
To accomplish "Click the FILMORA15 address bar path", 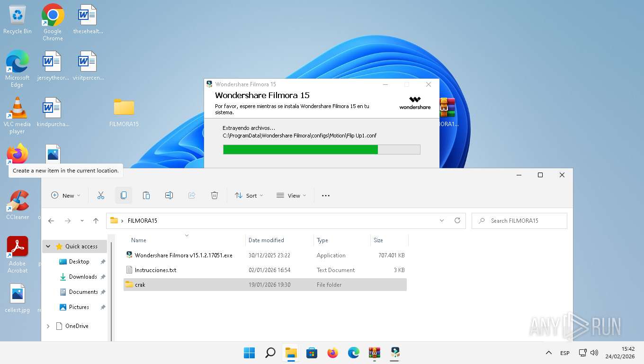I will point(142,221).
